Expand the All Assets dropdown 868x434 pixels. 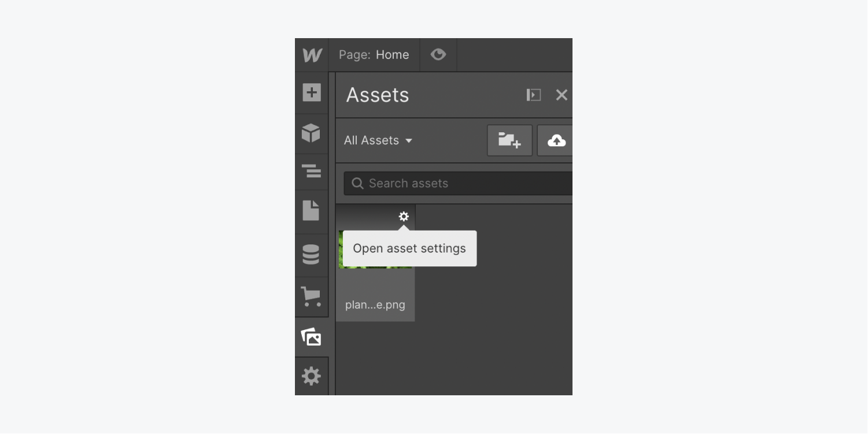click(378, 140)
